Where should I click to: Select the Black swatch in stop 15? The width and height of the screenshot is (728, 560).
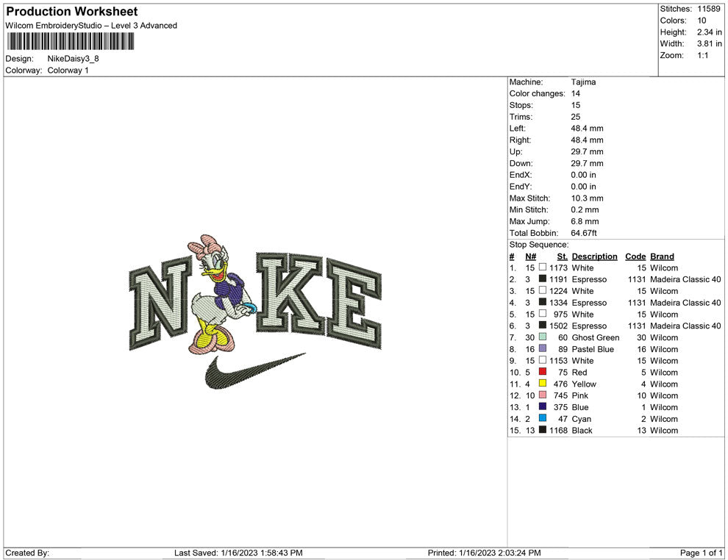click(x=542, y=430)
